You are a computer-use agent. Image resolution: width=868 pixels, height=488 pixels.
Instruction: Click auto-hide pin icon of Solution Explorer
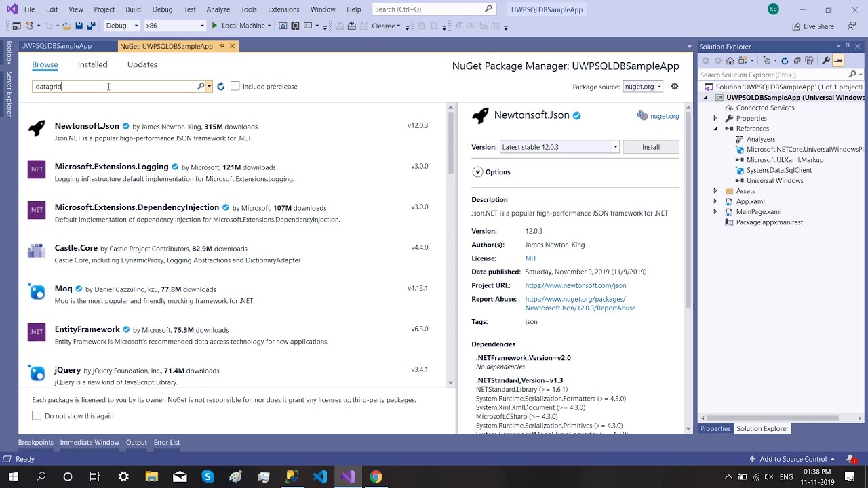848,47
